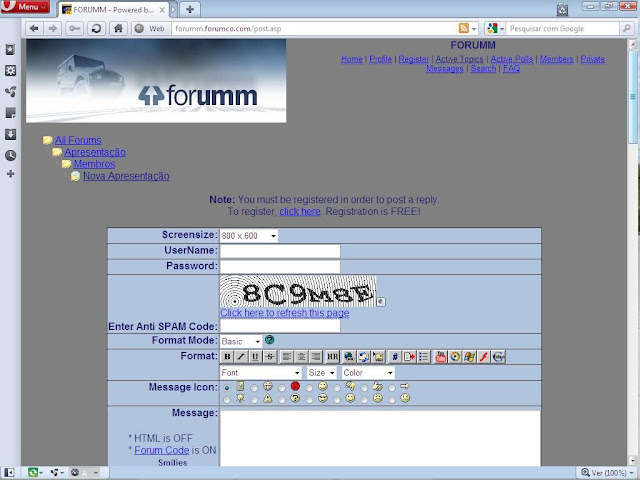This screenshot has width=640, height=480.
Task: Open the Forum Code link
Action: (x=162, y=450)
